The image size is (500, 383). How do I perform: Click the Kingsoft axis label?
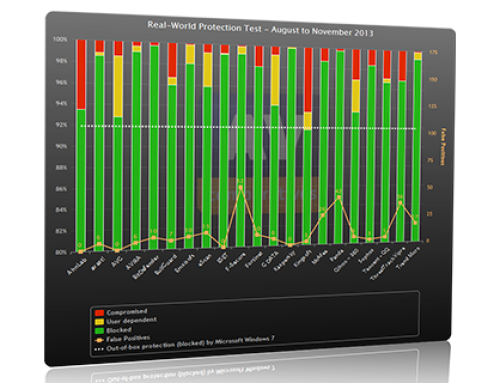click(302, 259)
